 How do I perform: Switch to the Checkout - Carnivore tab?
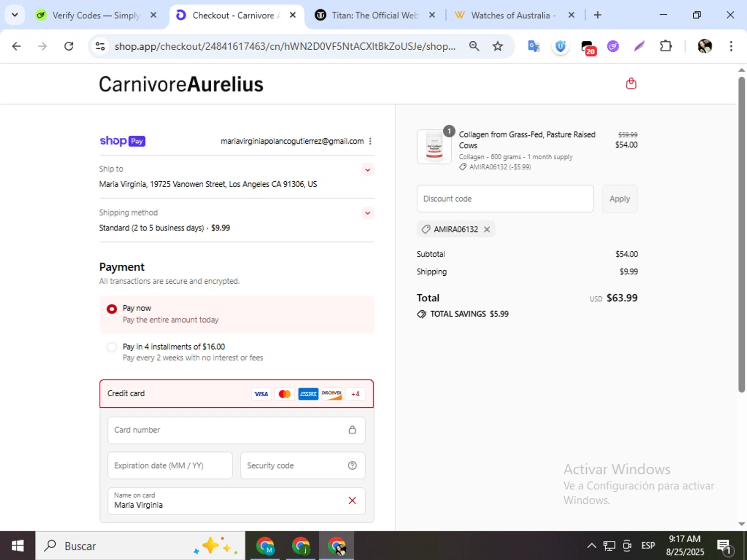[x=235, y=15]
